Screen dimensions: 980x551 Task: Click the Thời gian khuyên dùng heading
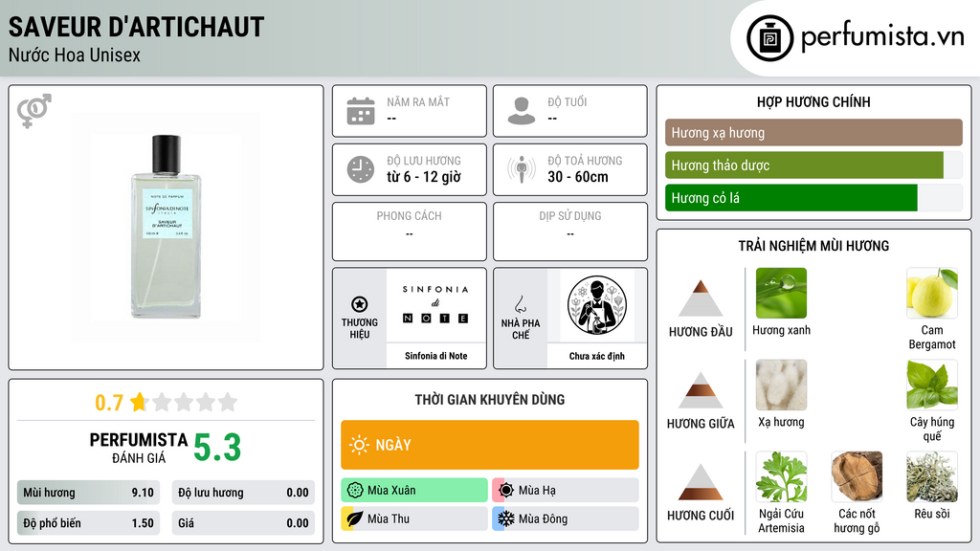[490, 399]
